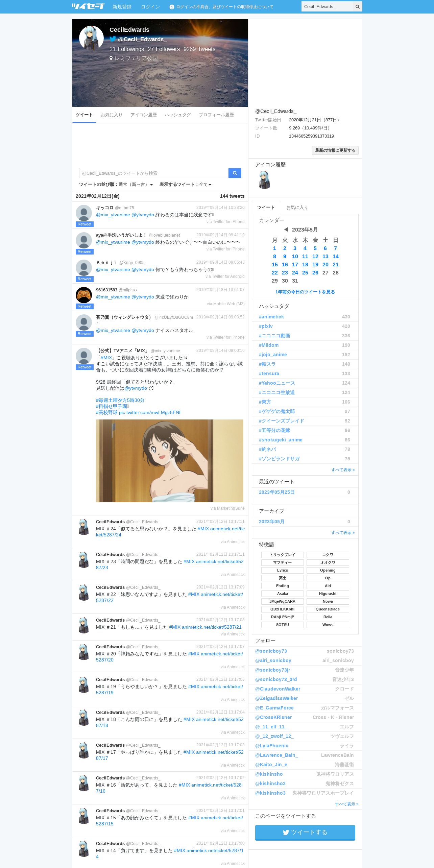Select the ツイート tab under profile

[84, 115]
